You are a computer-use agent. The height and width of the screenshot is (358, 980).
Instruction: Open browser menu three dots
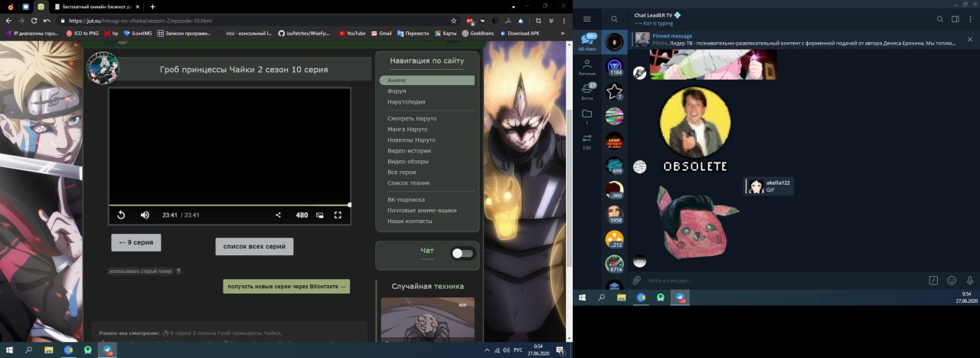(565, 21)
